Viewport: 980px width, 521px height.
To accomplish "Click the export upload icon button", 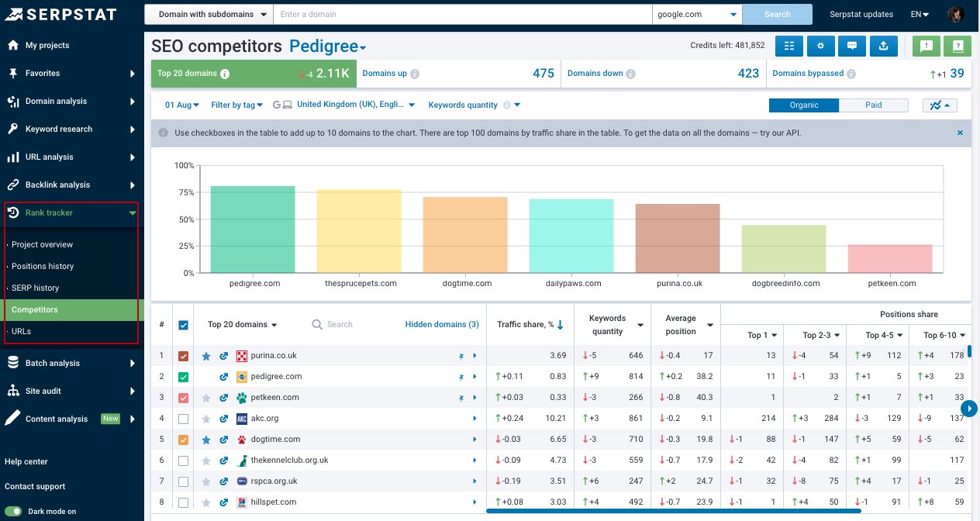I will point(884,46).
